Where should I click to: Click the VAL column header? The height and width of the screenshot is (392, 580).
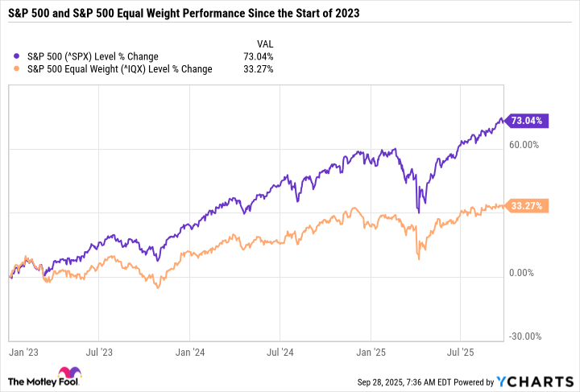[264, 43]
